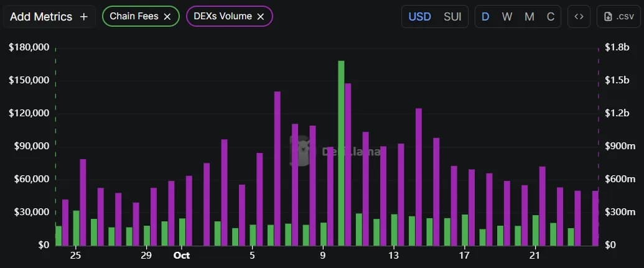This screenshot has height=268, width=644.
Task: Select the monthly (M) interval
Action: tap(529, 17)
